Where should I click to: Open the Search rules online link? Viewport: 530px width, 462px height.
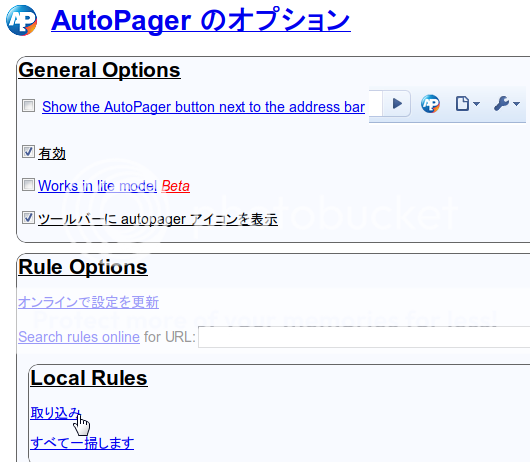pos(79,337)
